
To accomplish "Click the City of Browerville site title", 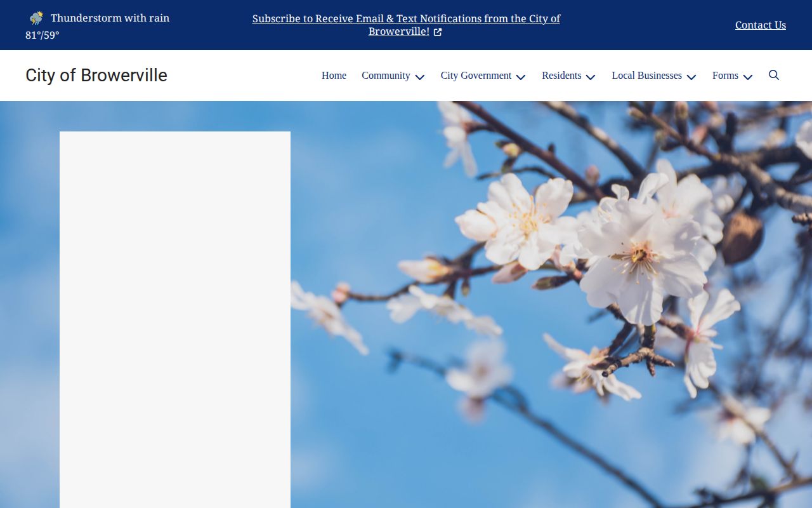I will click(96, 75).
